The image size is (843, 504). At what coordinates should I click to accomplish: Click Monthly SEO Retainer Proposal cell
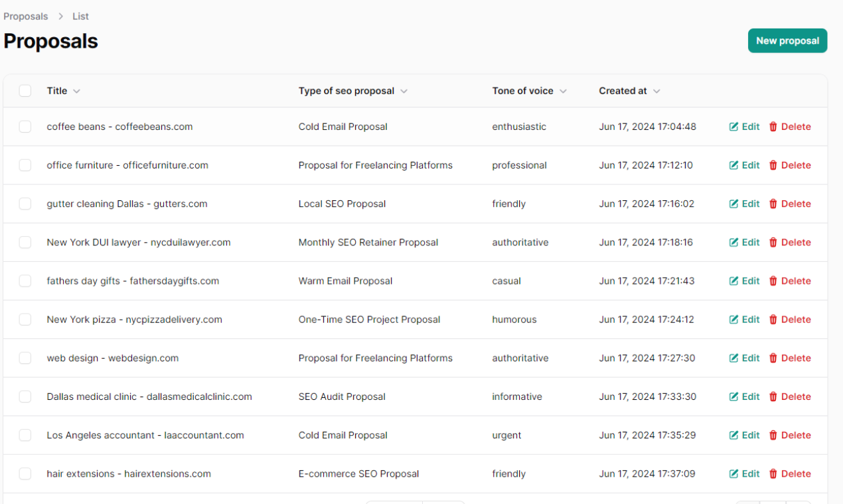[368, 242]
